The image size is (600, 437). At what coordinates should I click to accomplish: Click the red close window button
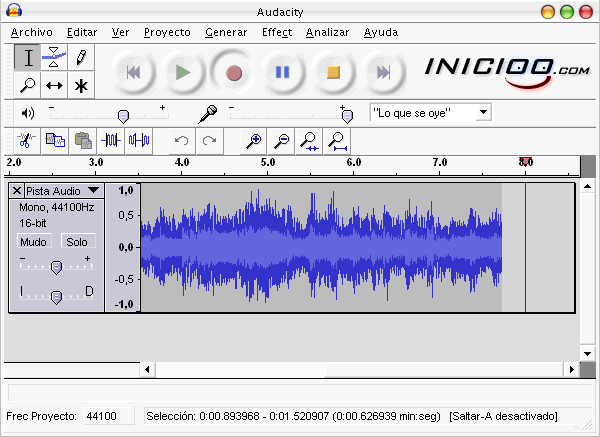click(585, 12)
